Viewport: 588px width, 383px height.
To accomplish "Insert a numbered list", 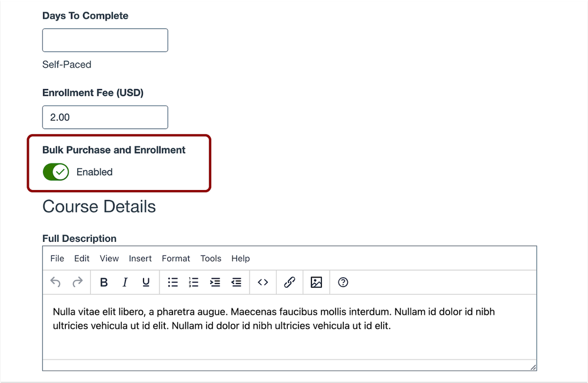I will (194, 282).
